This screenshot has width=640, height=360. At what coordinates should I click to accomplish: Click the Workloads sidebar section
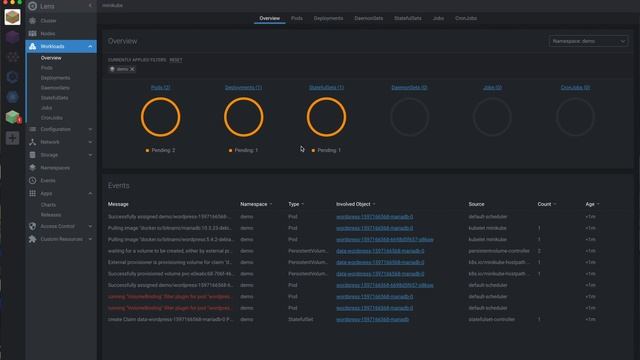click(61, 47)
